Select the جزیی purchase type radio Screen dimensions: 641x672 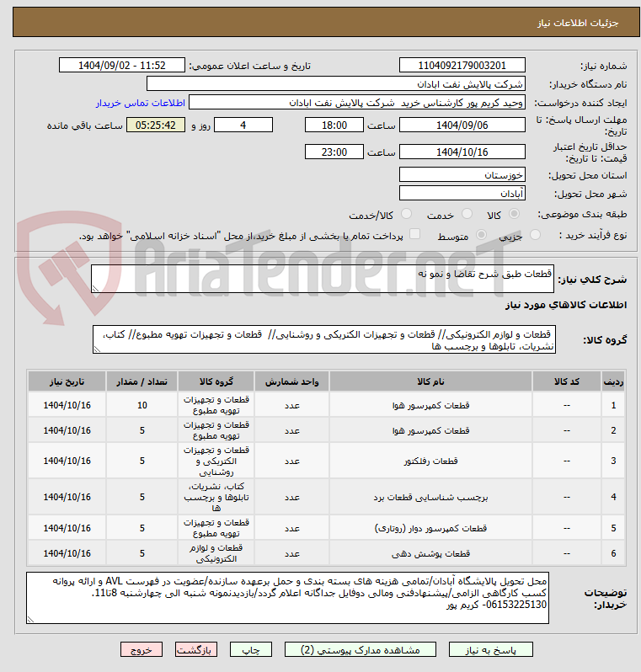(535, 235)
